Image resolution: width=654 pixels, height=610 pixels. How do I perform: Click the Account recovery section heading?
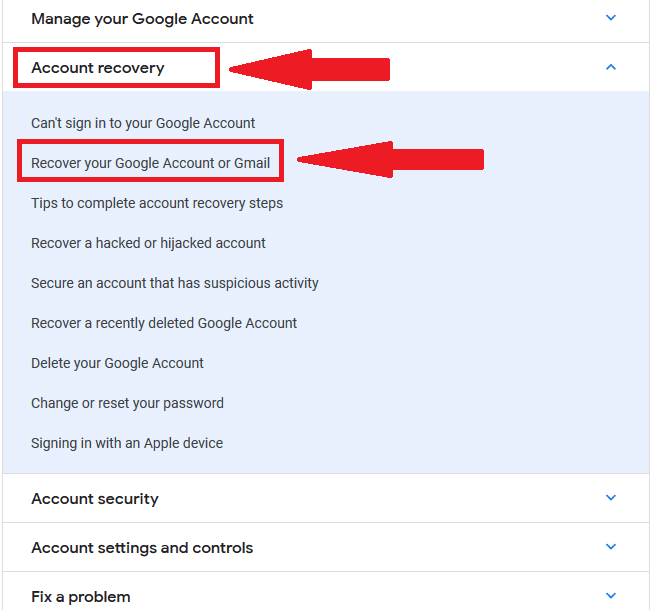(98, 68)
